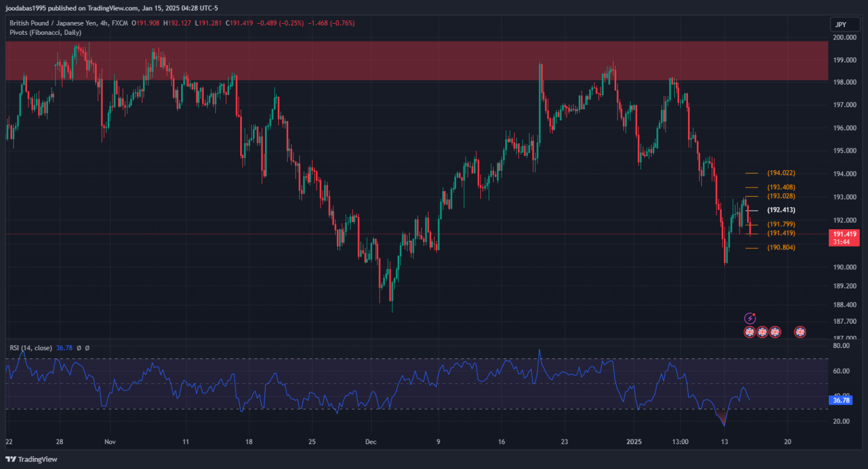Click the −1.468 (−0.76%) change value

(332, 23)
